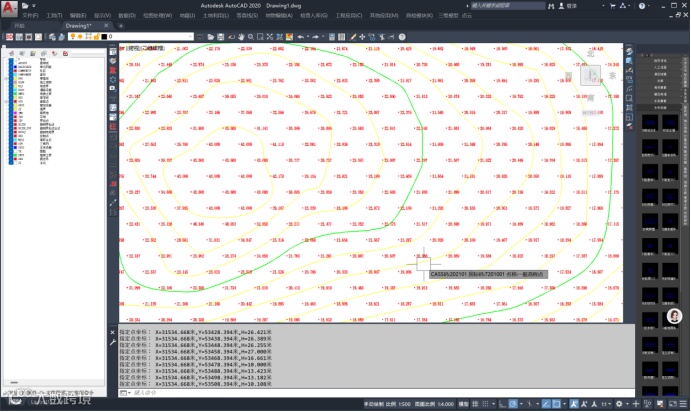Click the red 注 annotation icon beside canvas
Image resolution: width=691 pixels, height=412 pixels.
(x=113, y=127)
